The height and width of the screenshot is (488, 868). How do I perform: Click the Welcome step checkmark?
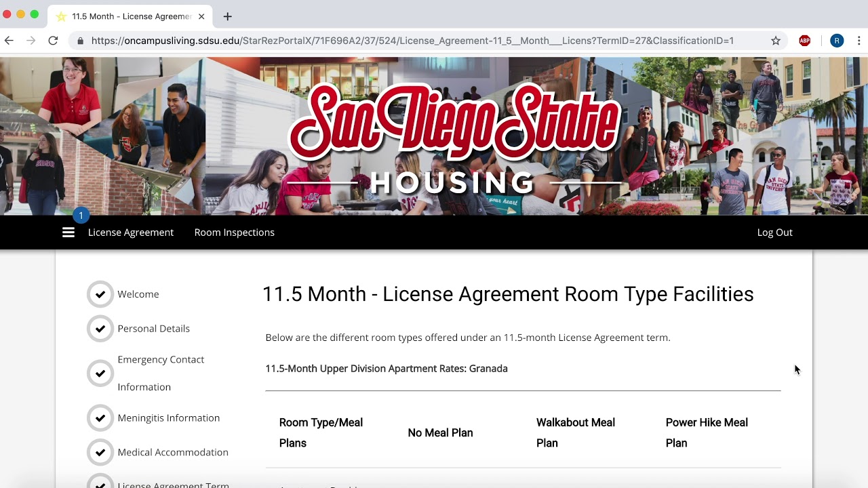click(x=100, y=294)
